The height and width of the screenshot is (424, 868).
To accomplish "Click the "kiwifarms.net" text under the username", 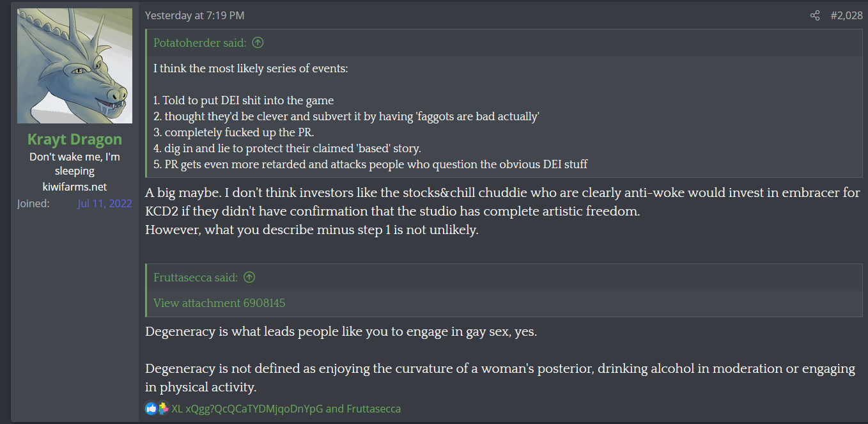I will (75, 187).
